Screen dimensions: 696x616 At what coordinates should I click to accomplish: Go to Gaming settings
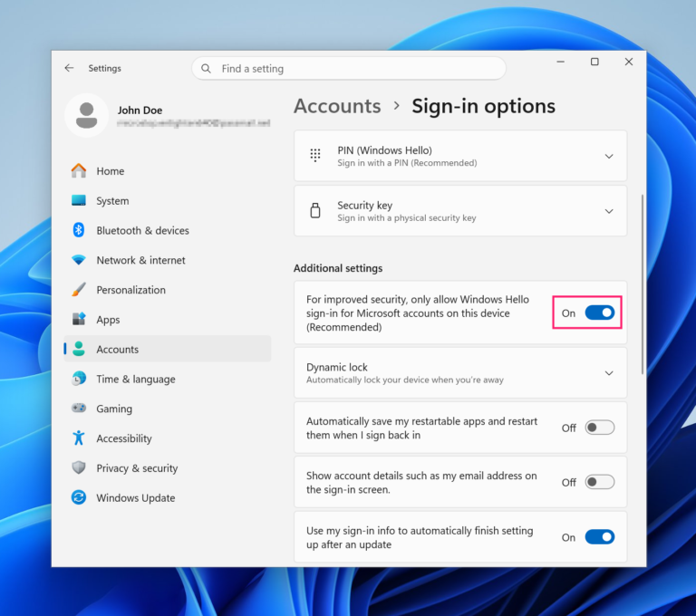point(168,409)
